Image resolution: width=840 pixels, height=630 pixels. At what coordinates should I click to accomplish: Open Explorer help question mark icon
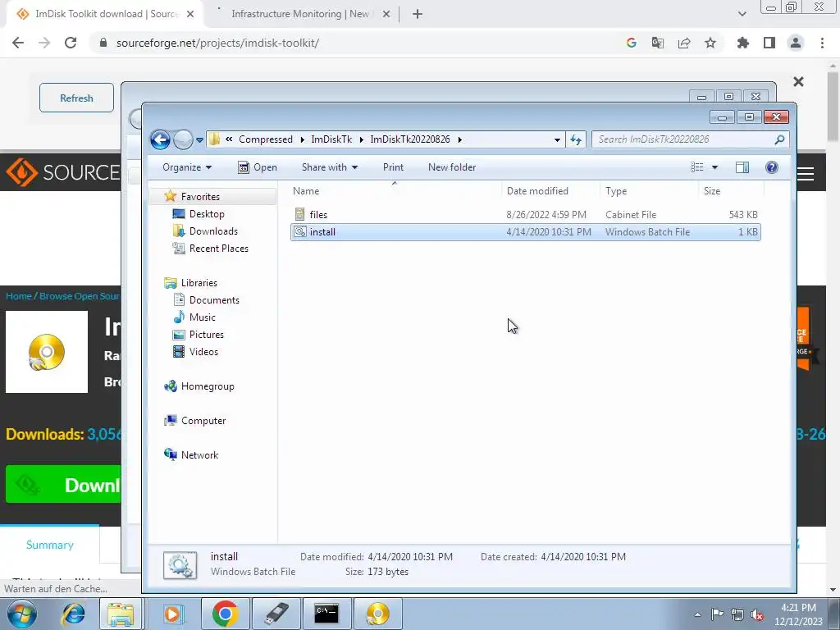771,167
